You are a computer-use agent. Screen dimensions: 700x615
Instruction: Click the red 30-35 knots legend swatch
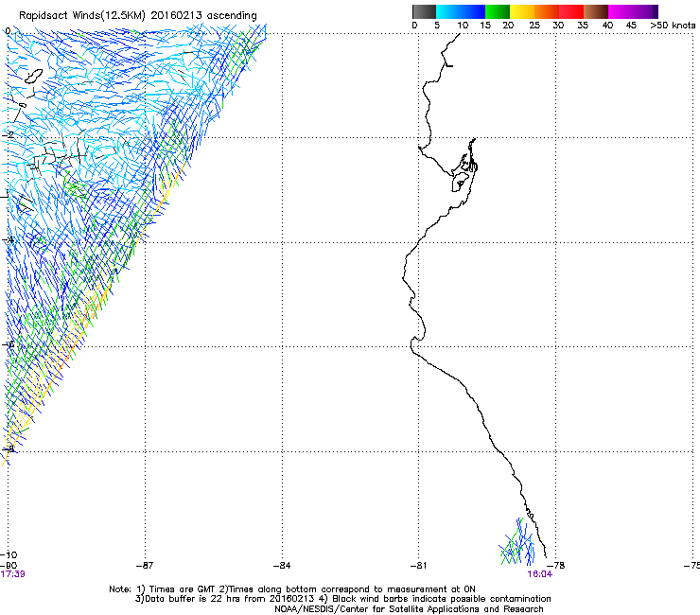[x=571, y=11]
